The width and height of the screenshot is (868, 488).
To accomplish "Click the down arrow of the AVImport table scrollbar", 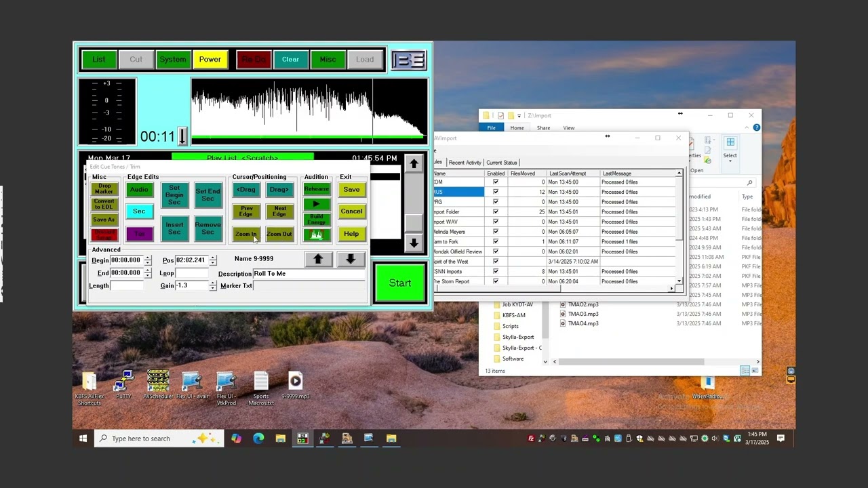I will pos(679,281).
